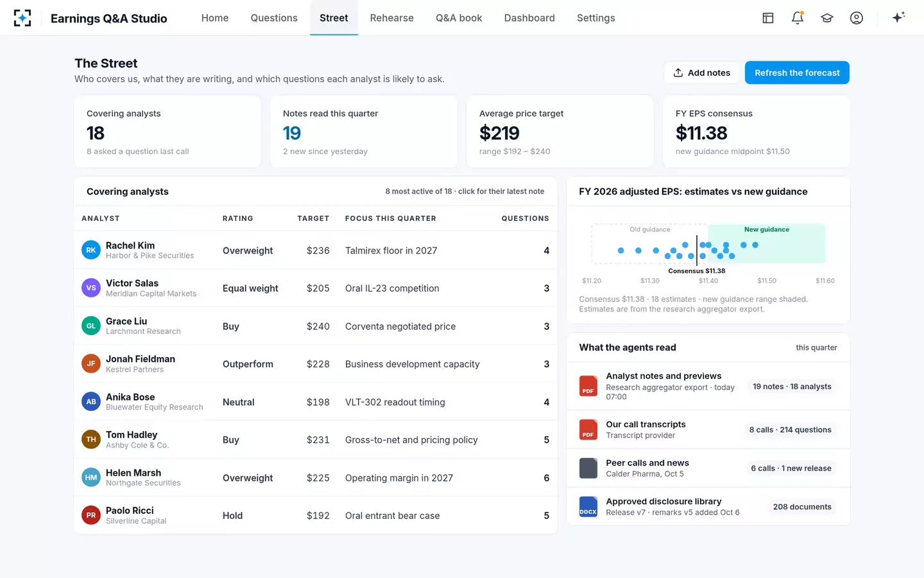
Task: Click the Add notes button
Action: point(701,73)
